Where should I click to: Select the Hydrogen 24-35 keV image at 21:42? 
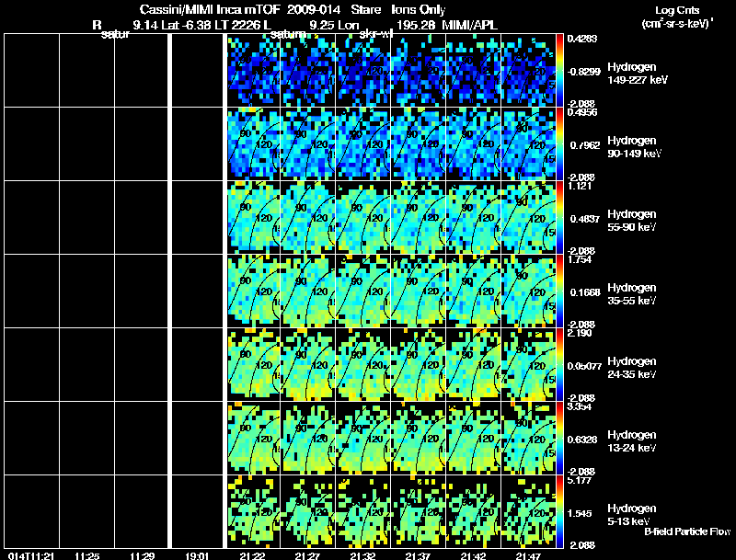(473, 365)
